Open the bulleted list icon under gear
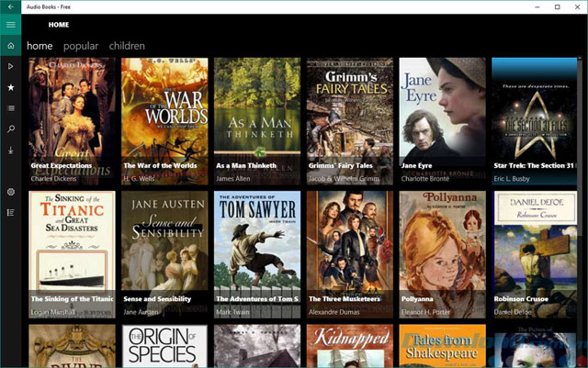This screenshot has height=368, width=588. pos(10,213)
